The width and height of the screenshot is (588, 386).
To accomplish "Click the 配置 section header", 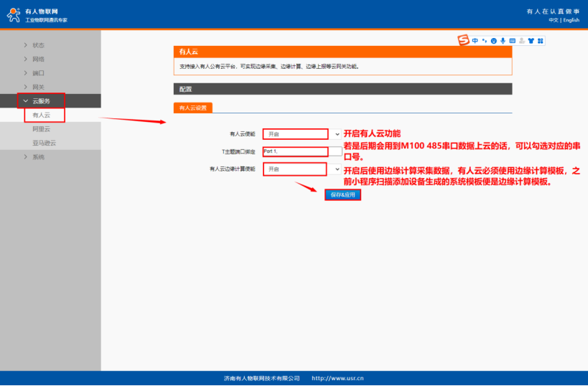I will (x=342, y=89).
